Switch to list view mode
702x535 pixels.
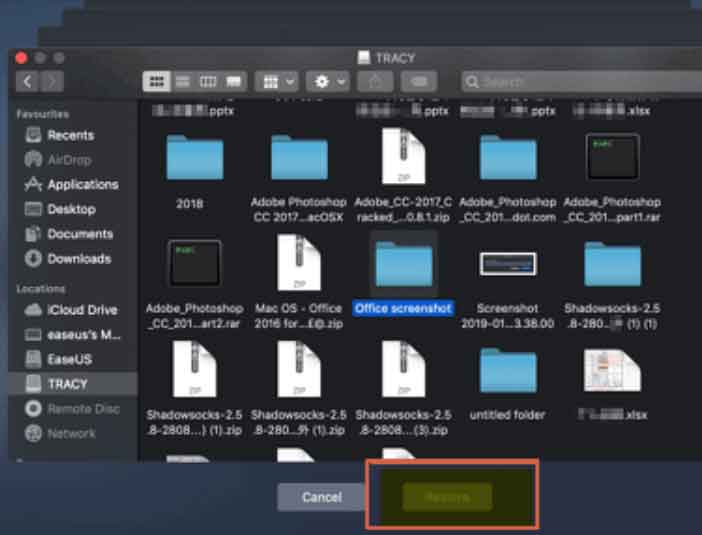point(183,81)
